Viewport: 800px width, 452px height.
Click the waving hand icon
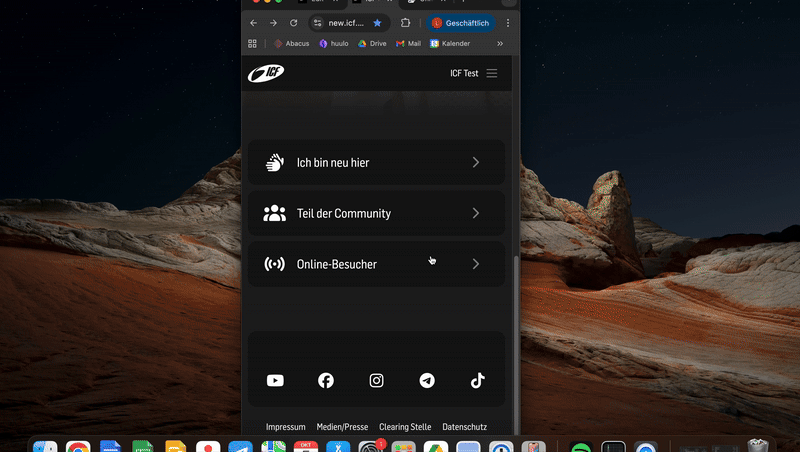(x=274, y=162)
